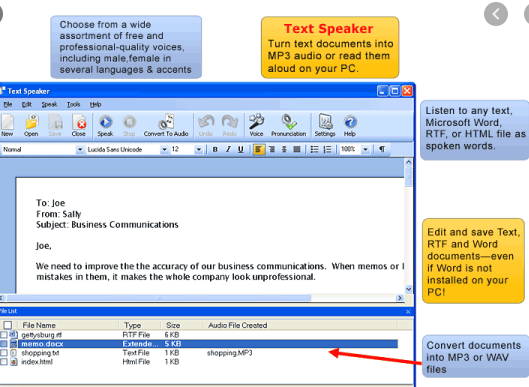The height and width of the screenshot is (387, 529).
Task: Click the Close document toolbar icon
Action: [x=79, y=125]
